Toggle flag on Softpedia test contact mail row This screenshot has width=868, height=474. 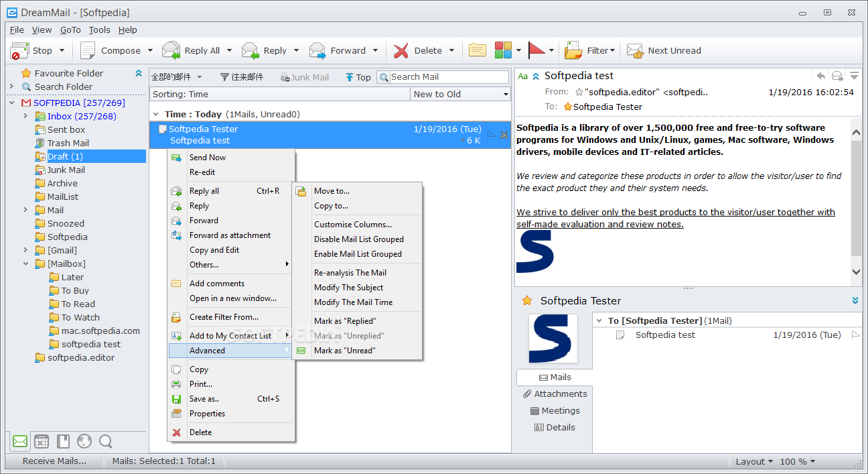(x=855, y=335)
